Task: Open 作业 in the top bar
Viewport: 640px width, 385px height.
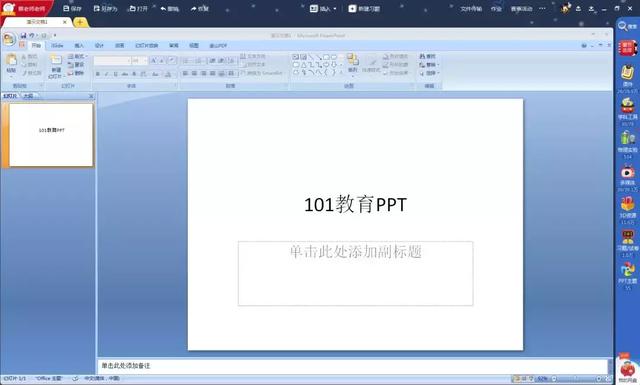Action: [x=496, y=8]
